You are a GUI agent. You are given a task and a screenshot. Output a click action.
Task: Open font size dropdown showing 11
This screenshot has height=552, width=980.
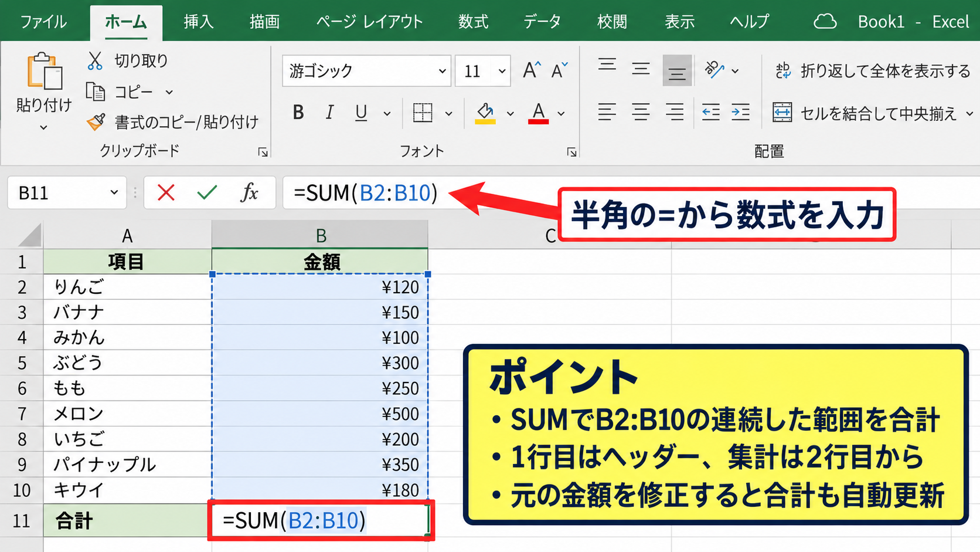502,71
